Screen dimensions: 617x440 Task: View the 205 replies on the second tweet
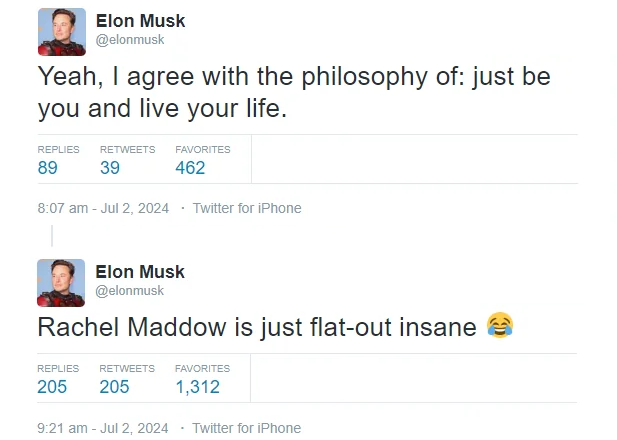[x=52, y=387]
